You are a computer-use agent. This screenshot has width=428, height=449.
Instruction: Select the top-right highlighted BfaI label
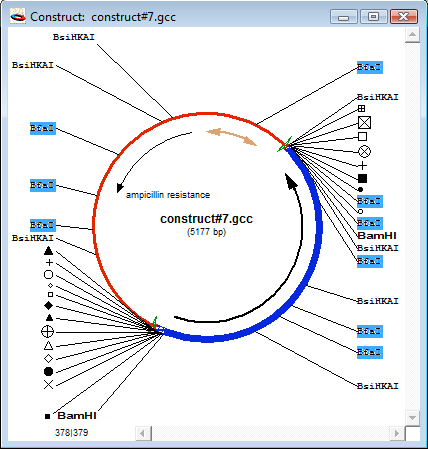click(370, 67)
